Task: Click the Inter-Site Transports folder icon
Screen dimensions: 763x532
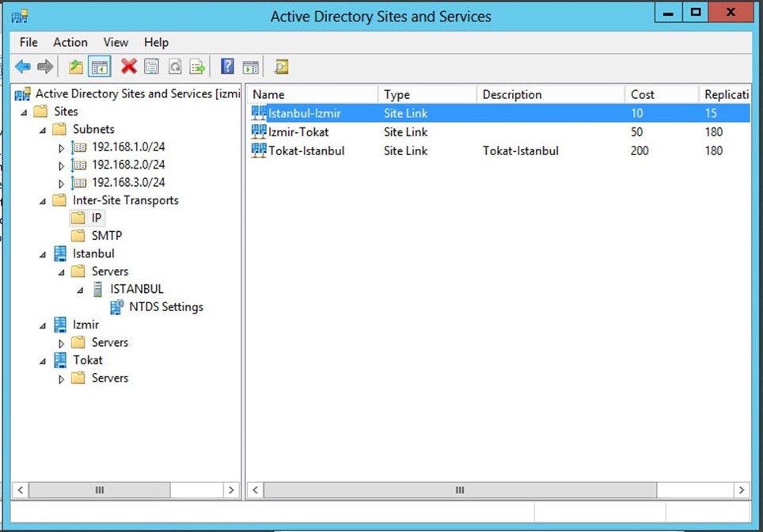Action: 59,200
